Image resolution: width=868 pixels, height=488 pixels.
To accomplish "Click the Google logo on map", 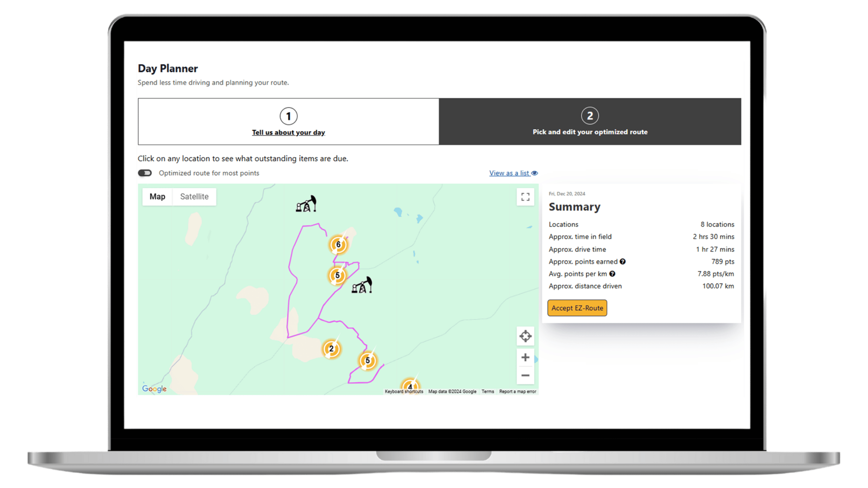I will pos(154,389).
